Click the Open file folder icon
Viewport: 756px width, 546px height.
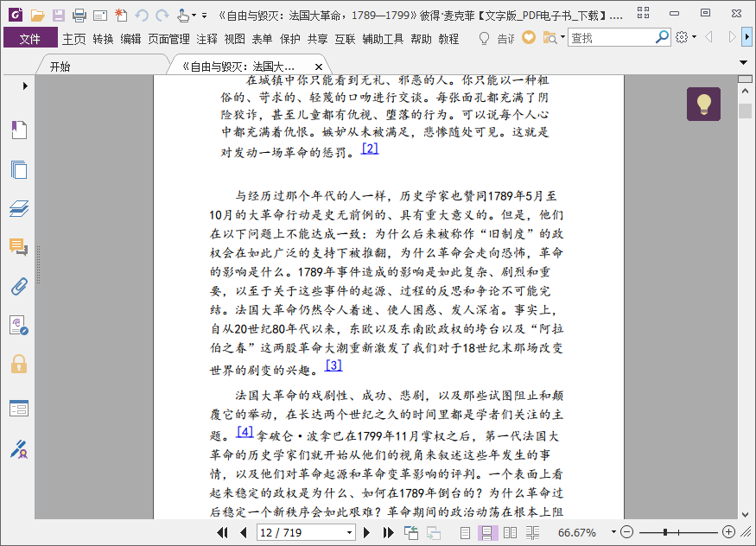[38, 16]
